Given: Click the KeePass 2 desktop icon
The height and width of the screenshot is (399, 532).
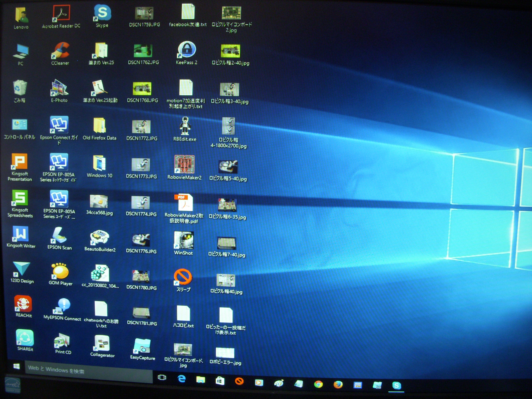Looking at the screenshot, I should 187,50.
